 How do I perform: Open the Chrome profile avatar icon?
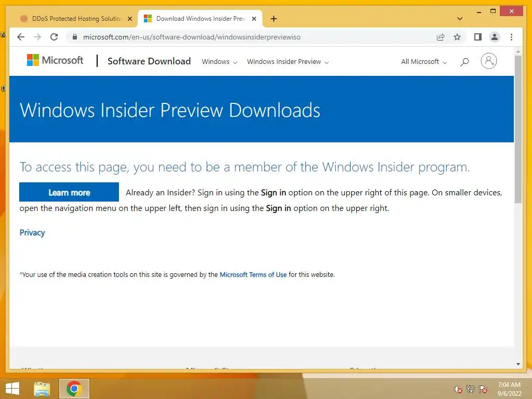tap(495, 37)
